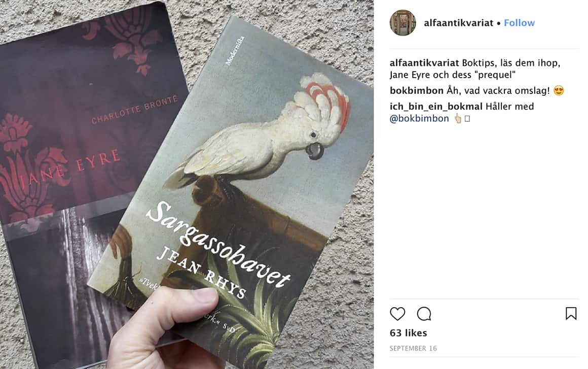
Task: Open alfaantikvariat username in the caption
Action: coord(424,63)
